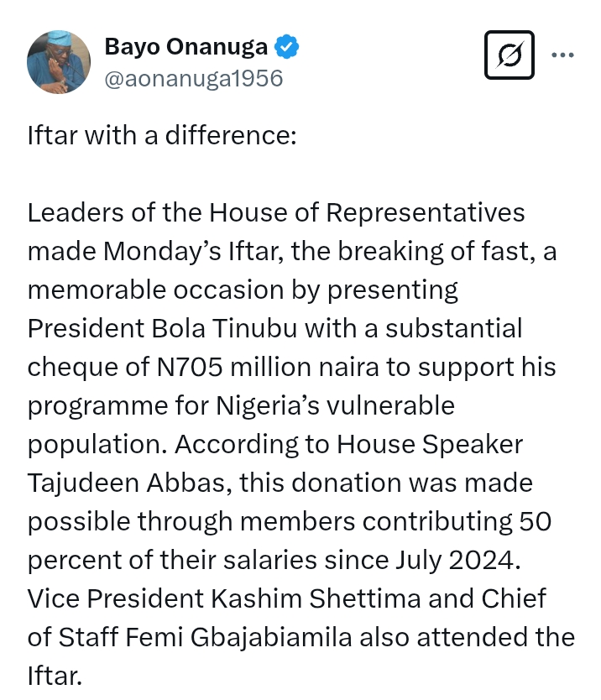The height and width of the screenshot is (700, 601).
Task: Click the blue verified badge
Action: (x=288, y=48)
